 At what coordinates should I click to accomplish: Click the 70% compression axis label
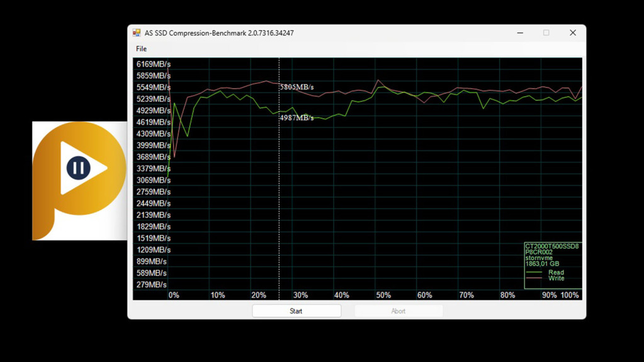coord(466,295)
